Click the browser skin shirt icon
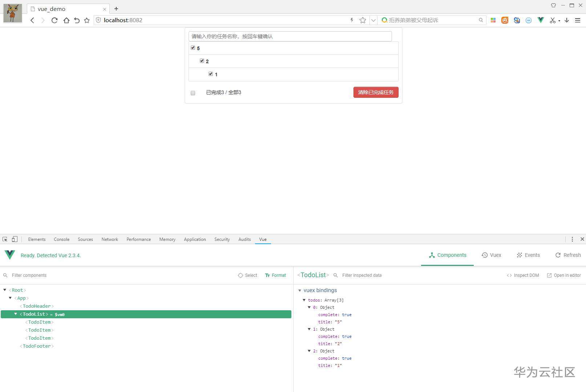Image resolution: width=586 pixels, height=392 pixels. point(553,5)
